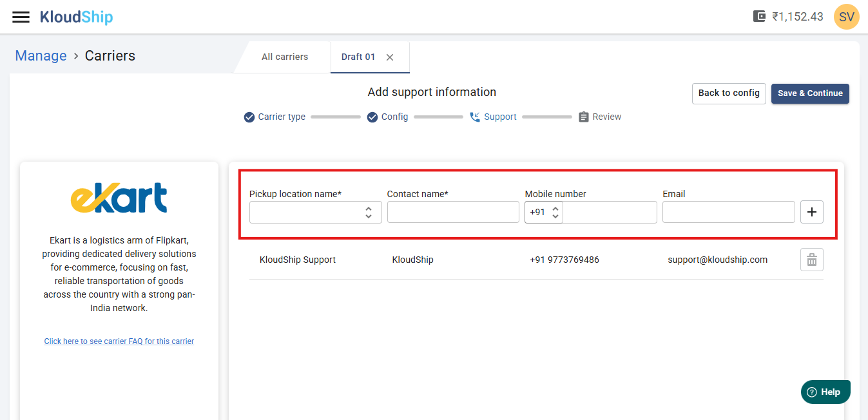
Task: Open the carrier FAQ link
Action: coord(119,341)
